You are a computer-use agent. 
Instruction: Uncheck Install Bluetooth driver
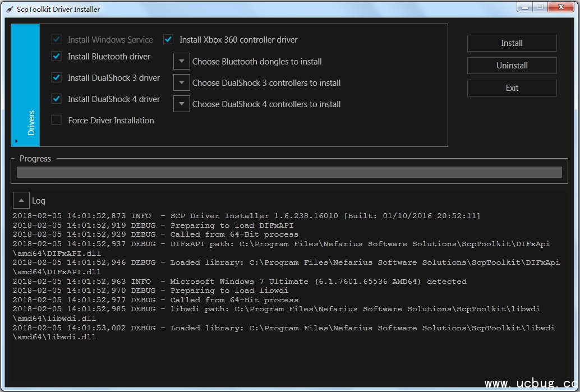click(56, 56)
